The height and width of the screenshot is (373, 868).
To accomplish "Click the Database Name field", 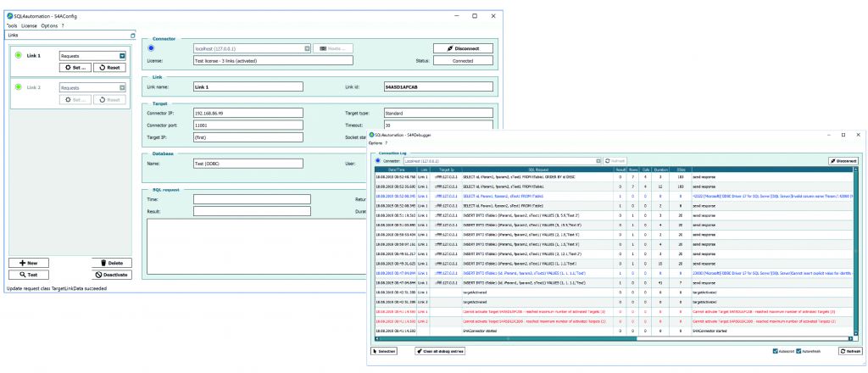I will (248, 164).
